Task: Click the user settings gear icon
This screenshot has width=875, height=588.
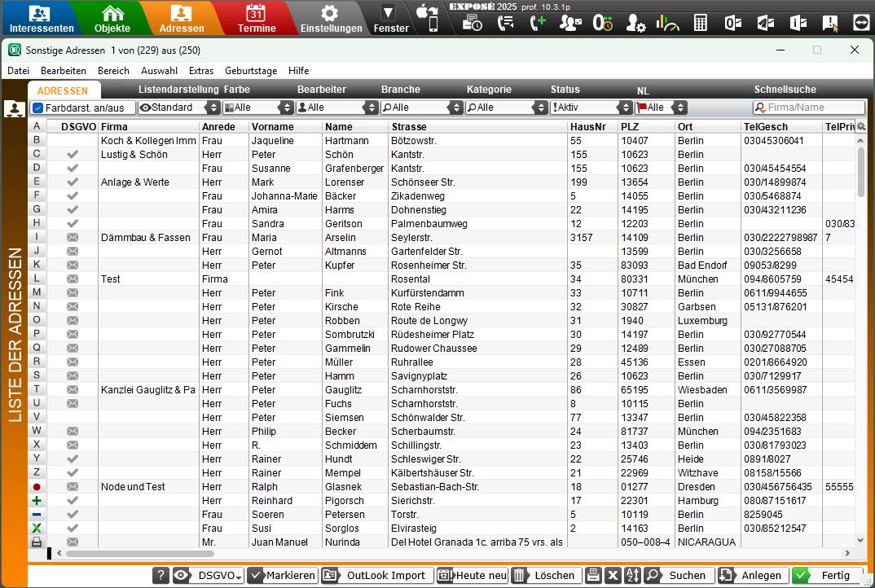Action: (635, 23)
